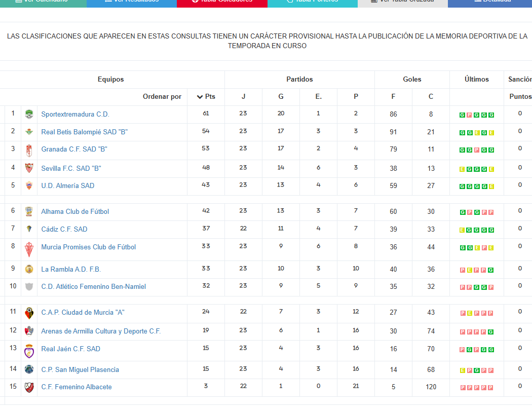
Task: Click Arenas de Armilla's 74 goals-against value
Action: click(431, 331)
